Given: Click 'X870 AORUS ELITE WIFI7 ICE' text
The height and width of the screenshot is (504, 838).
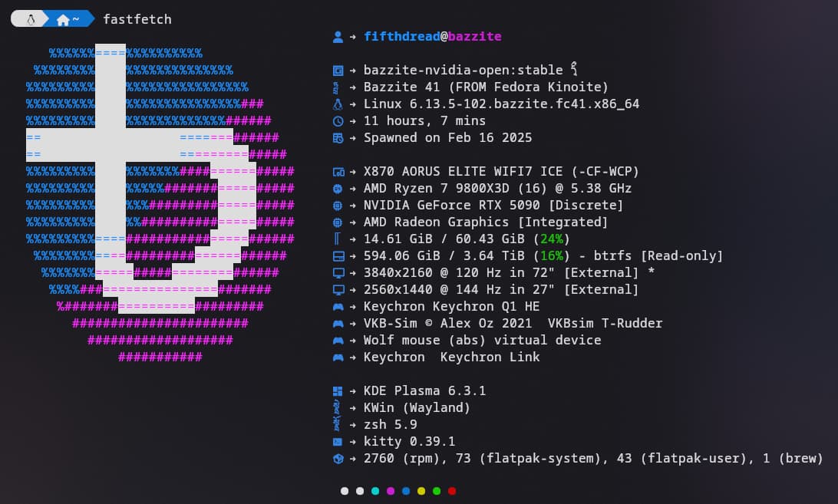Looking at the screenshot, I should point(464,171).
